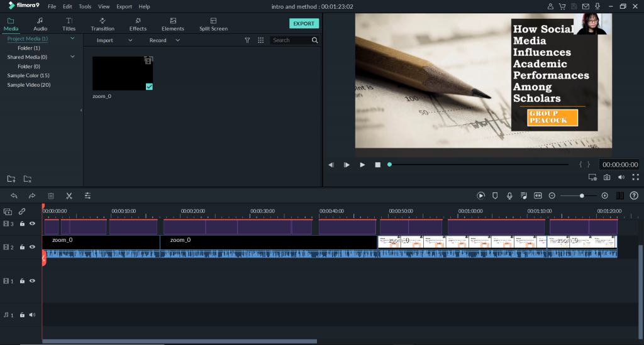
Task: Toggle lock on video track 2
Action: click(x=22, y=248)
